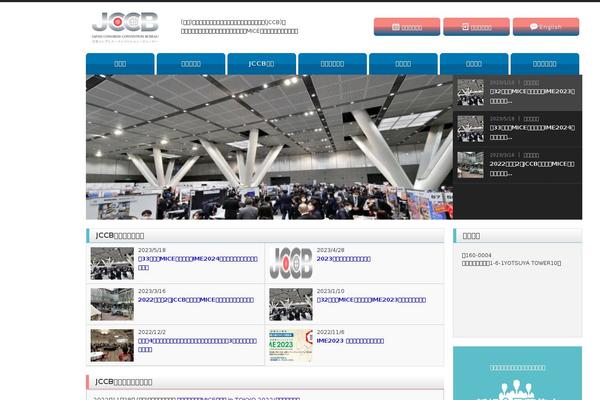Open the IME2023 flyer thumbnail dated 2022/11/6
The height and width of the screenshot is (400, 600).
pos(291,345)
